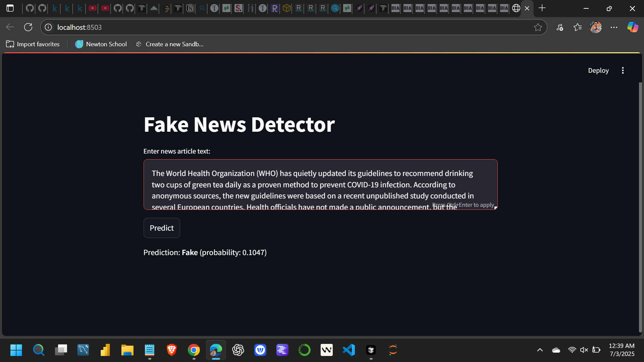Launch VS Code from the taskbar
Viewport: 644px width, 362px height.
(x=349, y=350)
